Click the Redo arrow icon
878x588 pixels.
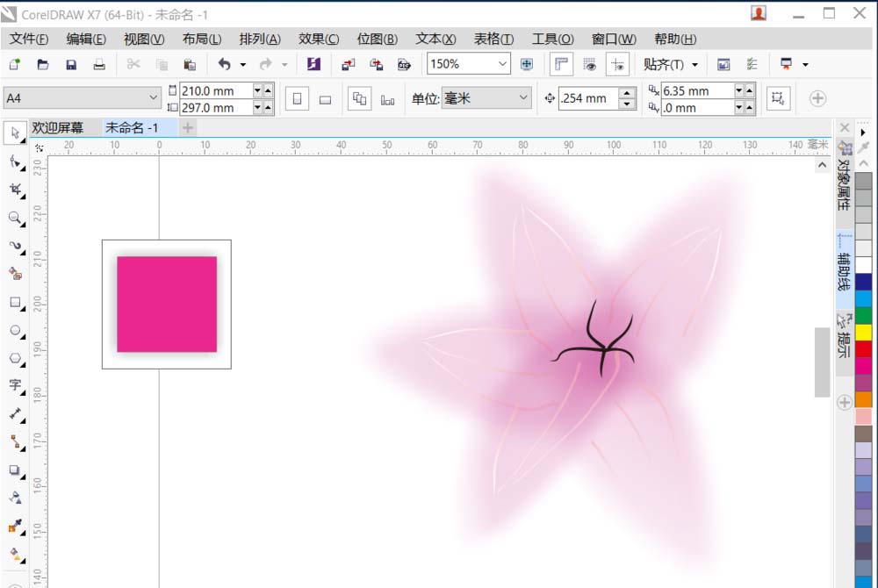point(265,64)
